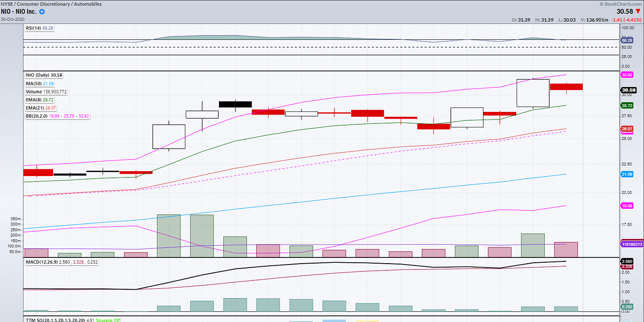This screenshot has height=322, width=644.
Task: Click the purple 119190213 volume average tag
Action: [x=631, y=244]
